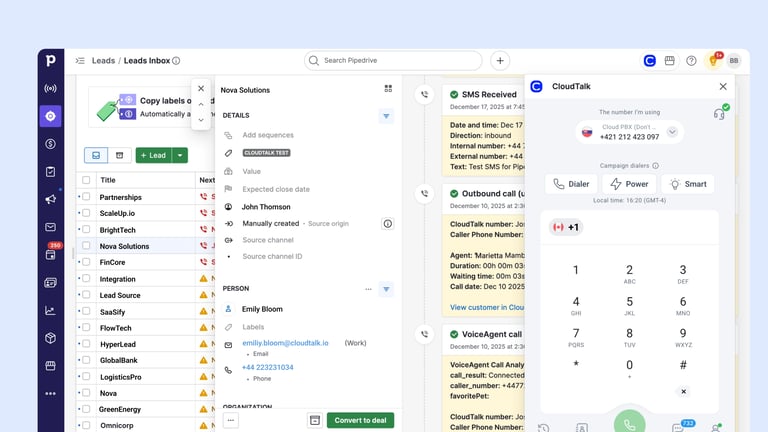Open Mail envelope icon in sidebar
The image size is (768, 432).
(x=50, y=227)
